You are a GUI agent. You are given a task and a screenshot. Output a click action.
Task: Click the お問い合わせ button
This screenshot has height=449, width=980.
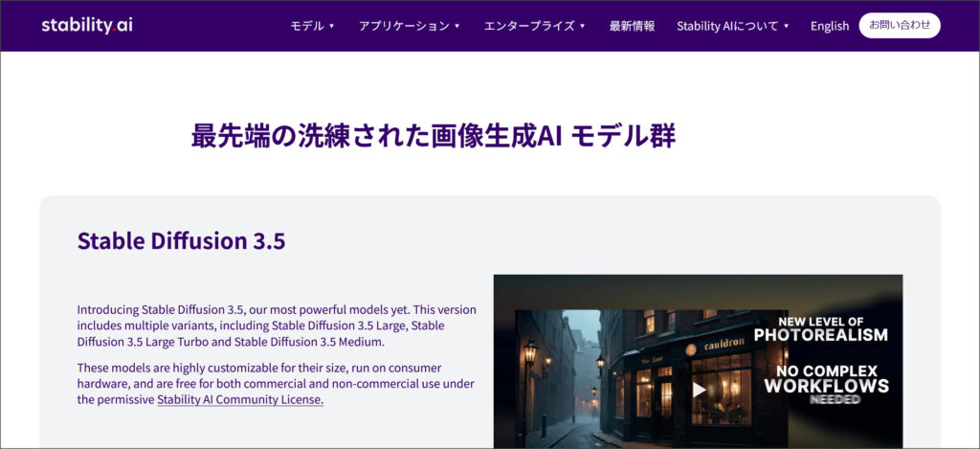(900, 26)
